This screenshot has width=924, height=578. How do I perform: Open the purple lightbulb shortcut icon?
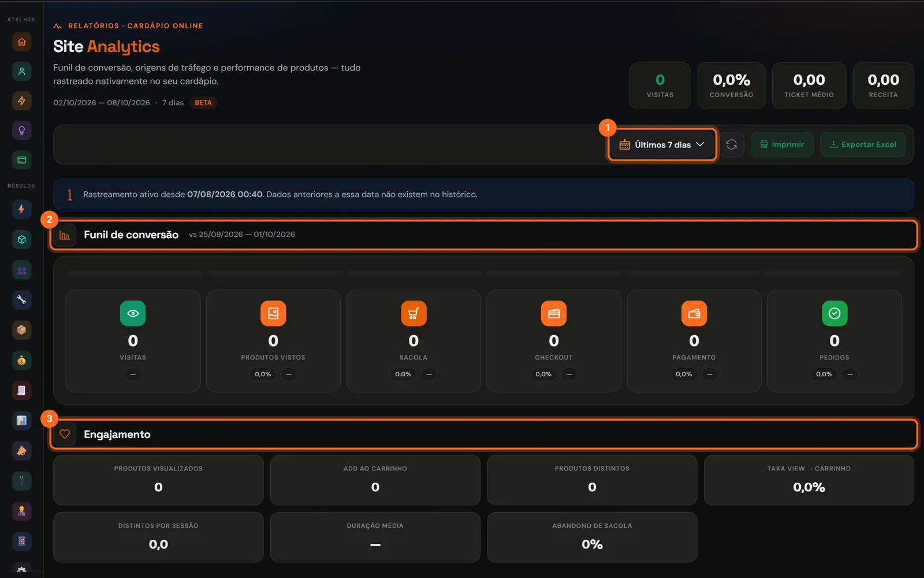(x=21, y=131)
